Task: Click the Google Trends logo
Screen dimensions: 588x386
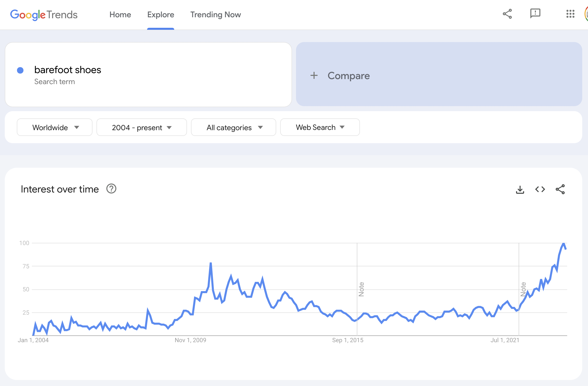Action: [44, 15]
